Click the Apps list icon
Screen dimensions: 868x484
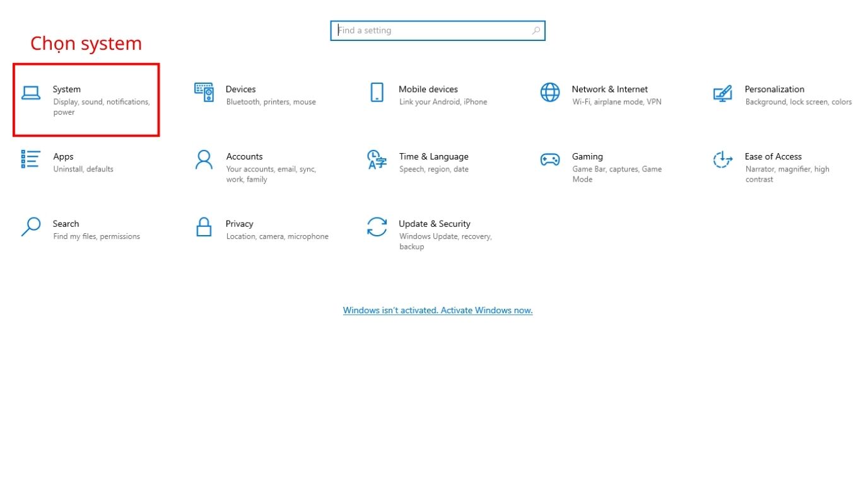coord(31,159)
